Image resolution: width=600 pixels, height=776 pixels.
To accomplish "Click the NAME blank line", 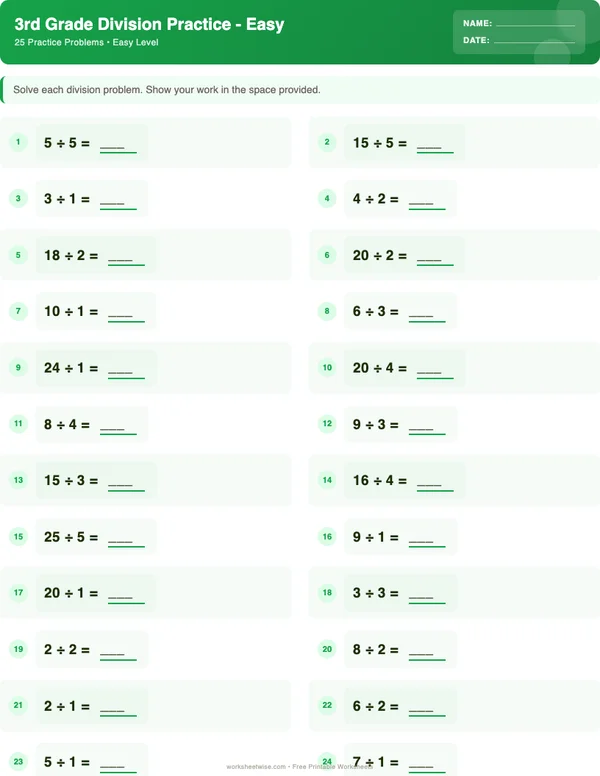I will click(x=535, y=23).
